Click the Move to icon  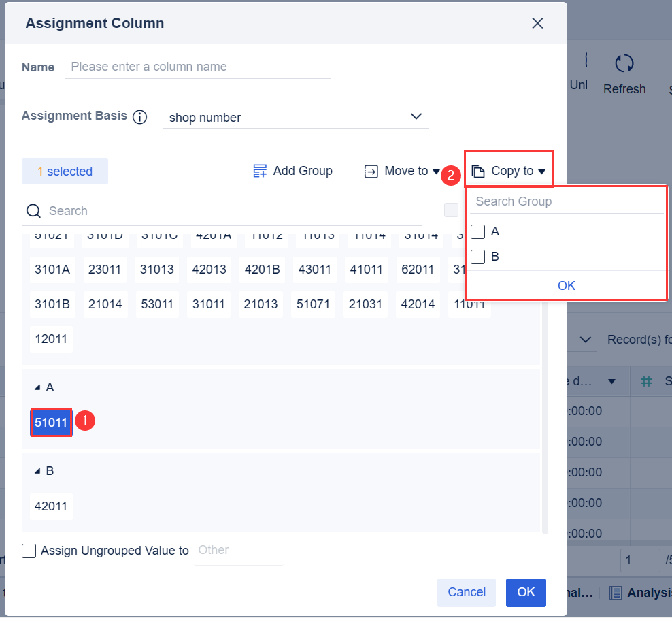(x=371, y=171)
